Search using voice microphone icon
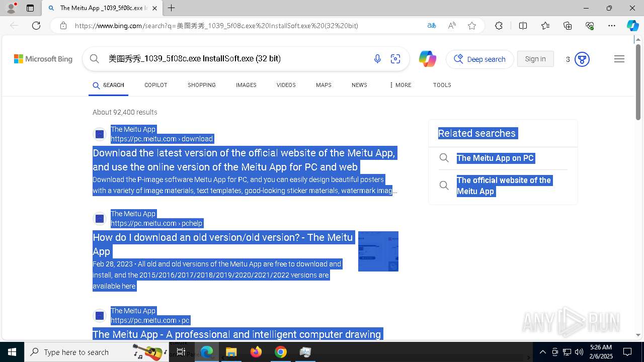The width and height of the screenshot is (644, 362). click(x=377, y=59)
